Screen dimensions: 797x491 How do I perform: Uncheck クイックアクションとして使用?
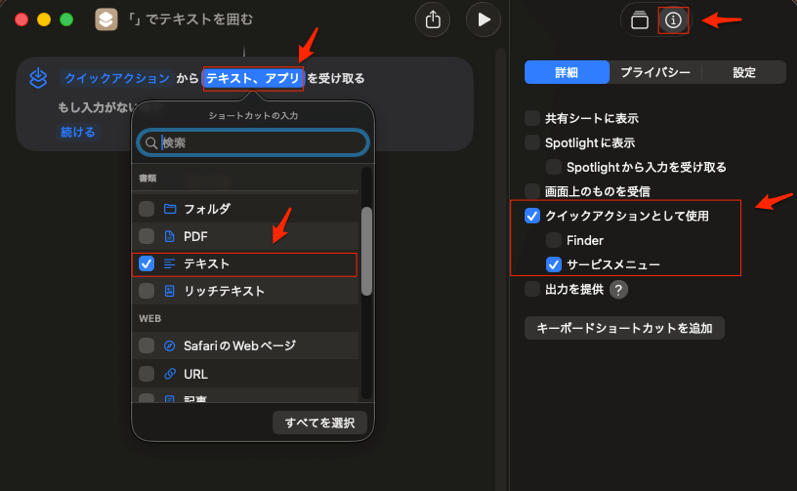pyautogui.click(x=532, y=216)
